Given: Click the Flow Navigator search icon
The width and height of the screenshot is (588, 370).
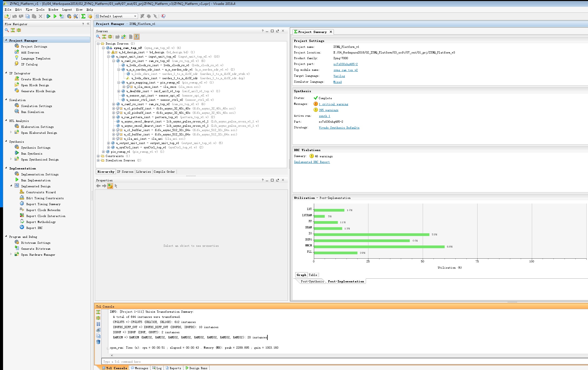Looking at the screenshot, I should tap(7, 30).
